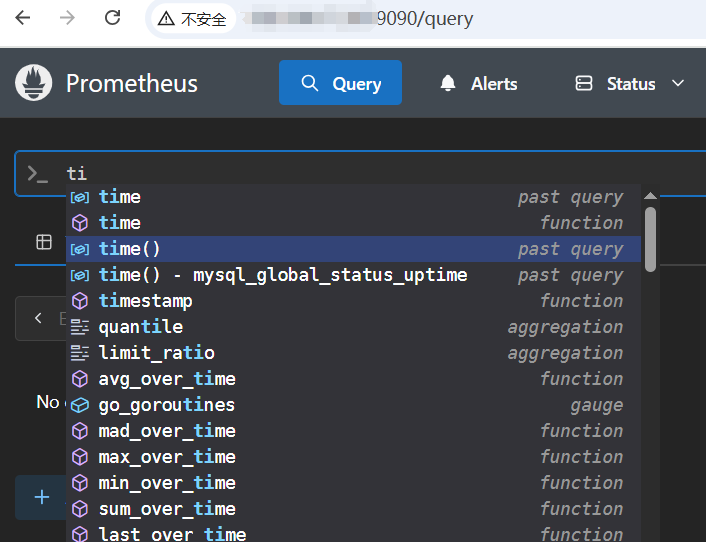Click the scroll-up arrow of suggestion list

(x=650, y=195)
